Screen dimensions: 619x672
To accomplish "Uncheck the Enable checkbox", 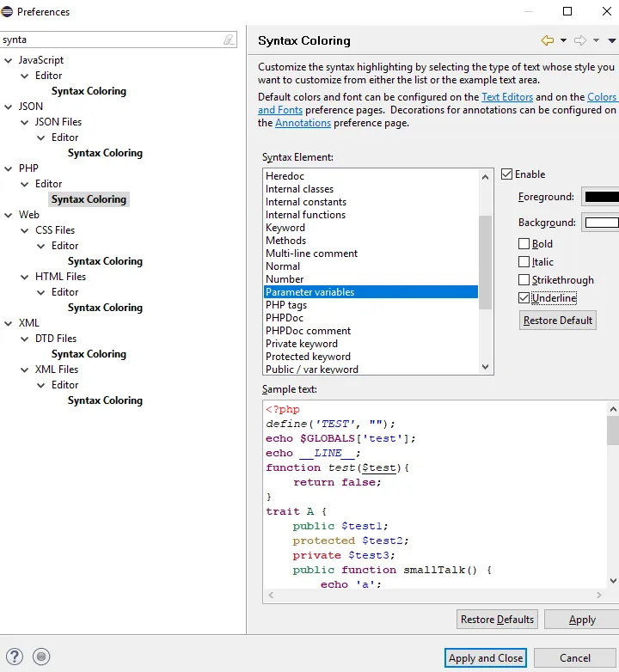I will (506, 174).
